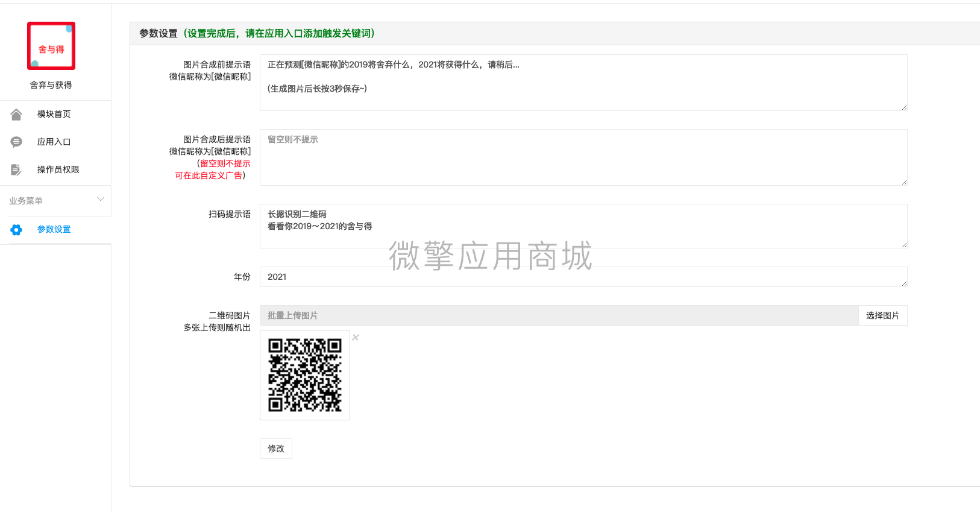Click the 年份 field label
This screenshot has height=512, width=980.
(x=242, y=277)
